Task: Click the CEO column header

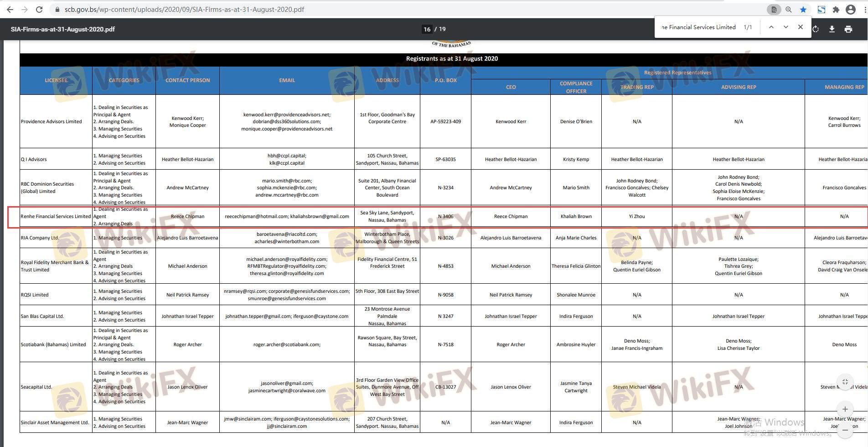Action: [x=511, y=87]
